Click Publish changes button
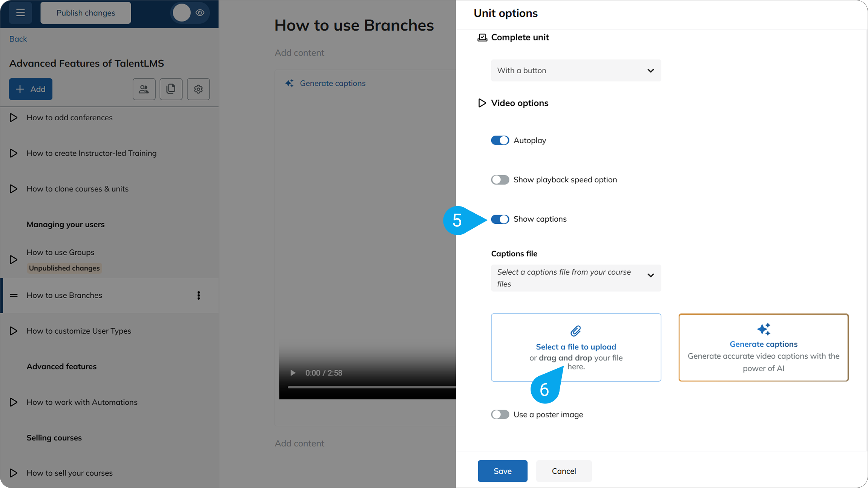The image size is (868, 488). point(86,13)
